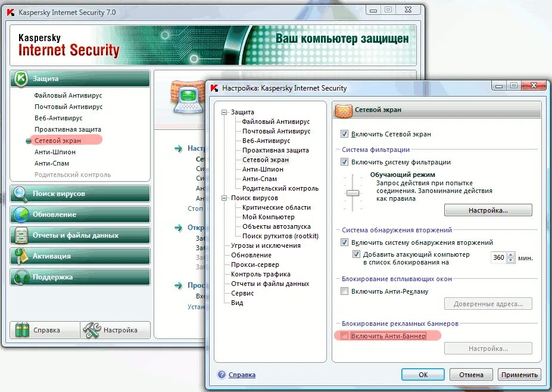
Task: Collapse the Защита tree node
Action: pos(224,113)
